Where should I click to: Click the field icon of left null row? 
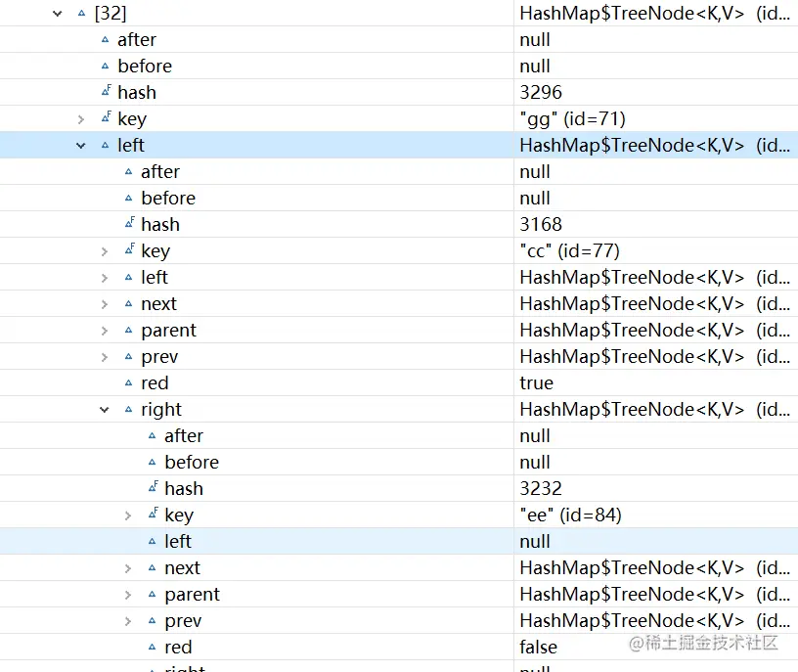(x=152, y=541)
